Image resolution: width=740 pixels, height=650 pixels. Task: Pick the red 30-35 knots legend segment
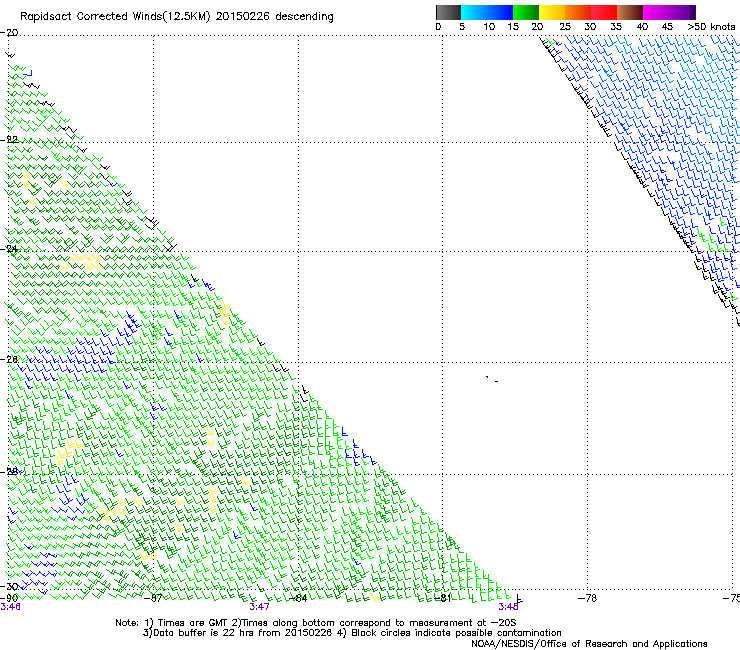604,12
